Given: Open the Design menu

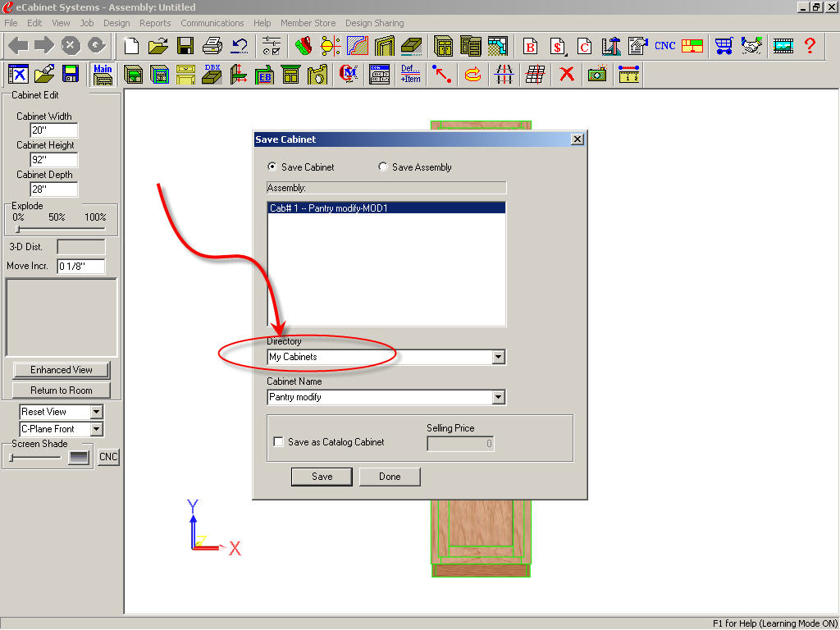Looking at the screenshot, I should click(x=116, y=23).
